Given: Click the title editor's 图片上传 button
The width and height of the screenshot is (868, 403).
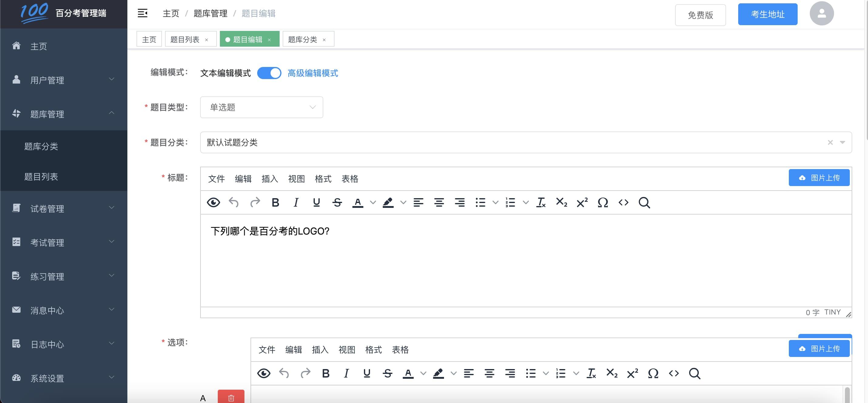Looking at the screenshot, I should [x=819, y=178].
